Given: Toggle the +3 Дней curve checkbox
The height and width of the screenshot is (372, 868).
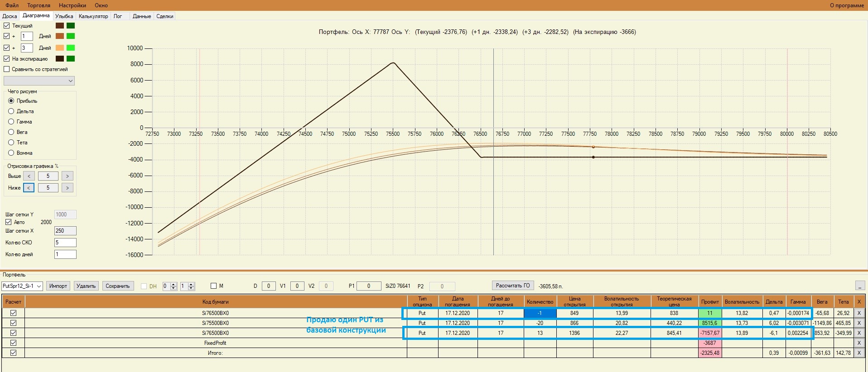Looking at the screenshot, I should [x=7, y=48].
